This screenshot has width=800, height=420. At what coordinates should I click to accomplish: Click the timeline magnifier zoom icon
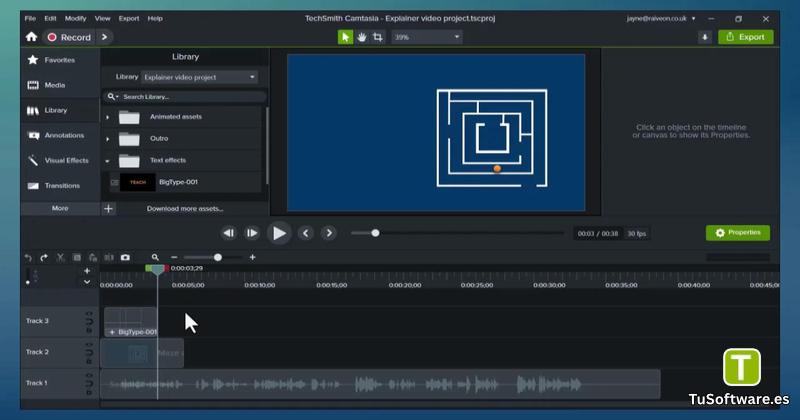(155, 258)
